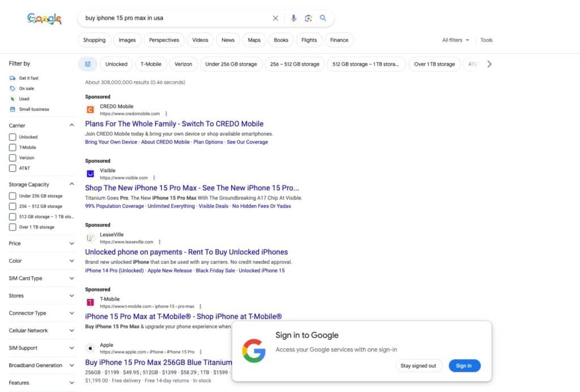Open three-dot menu beside the CREDO Mobile URL
580x392 pixels.
(166, 114)
